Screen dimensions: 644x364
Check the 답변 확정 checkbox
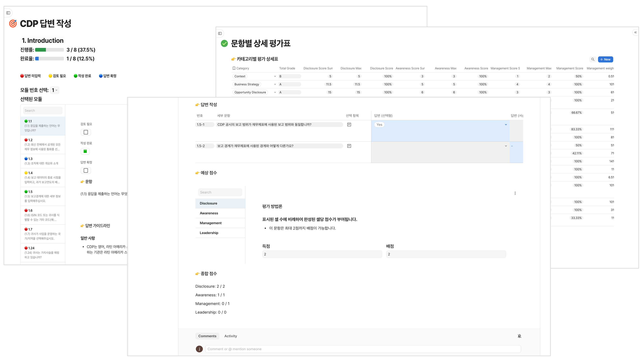[86, 170]
